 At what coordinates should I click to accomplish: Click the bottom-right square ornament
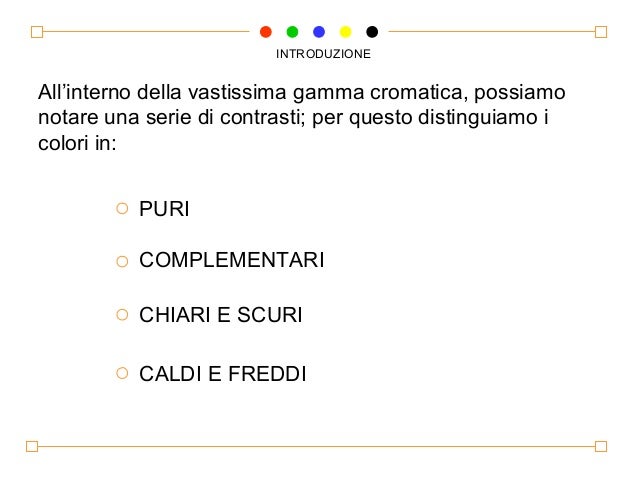601,446
